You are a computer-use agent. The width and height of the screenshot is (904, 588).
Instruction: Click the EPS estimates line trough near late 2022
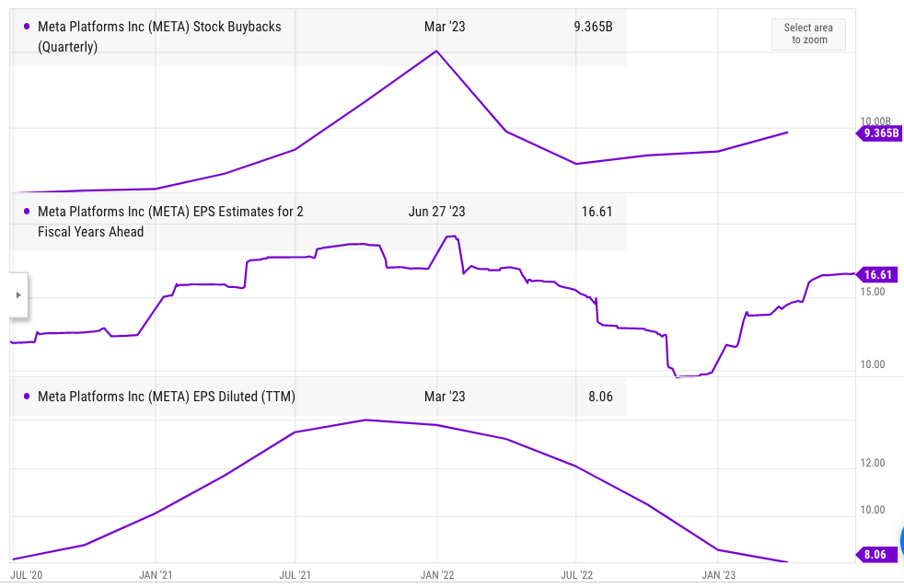pyautogui.click(x=688, y=375)
